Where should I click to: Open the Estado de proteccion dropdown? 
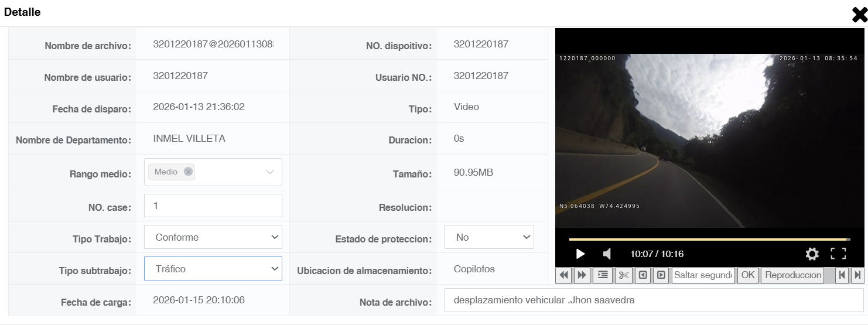click(x=489, y=237)
